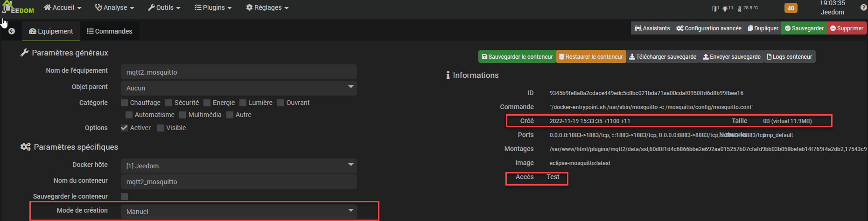This screenshot has width=868, height=221.
Task: Expand the Docker hôte dropdown
Action: tap(239, 166)
